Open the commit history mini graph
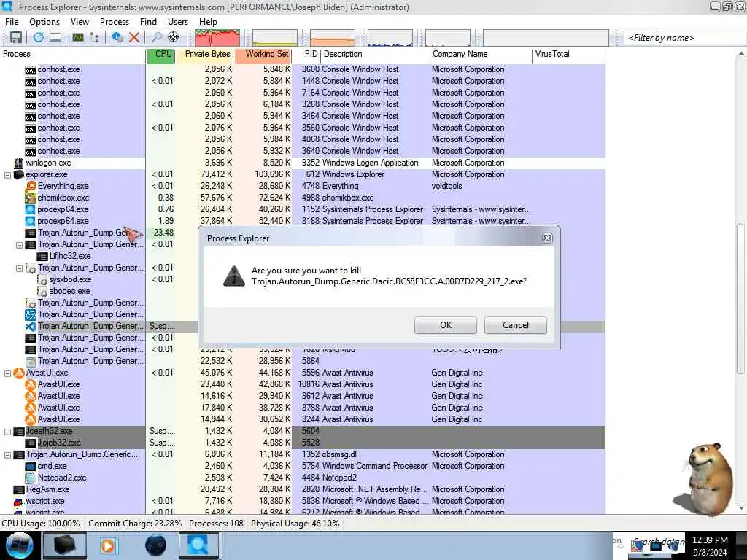 [275, 38]
